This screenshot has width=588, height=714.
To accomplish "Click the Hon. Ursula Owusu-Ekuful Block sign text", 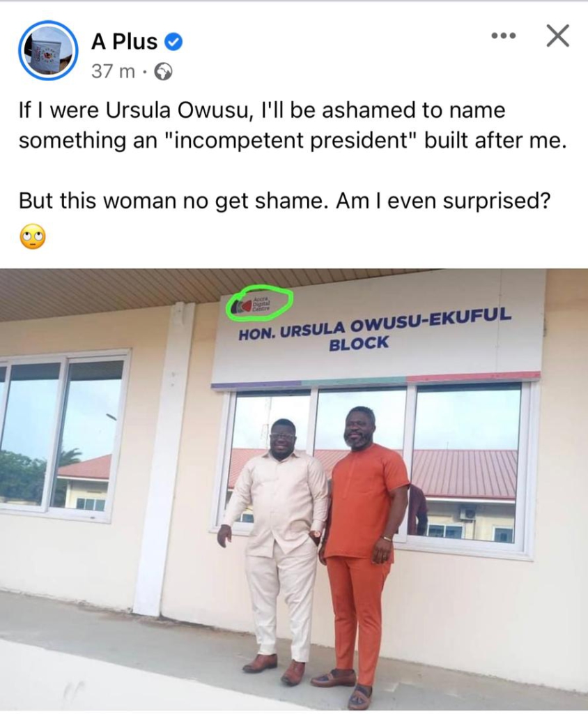I will pos(374,329).
